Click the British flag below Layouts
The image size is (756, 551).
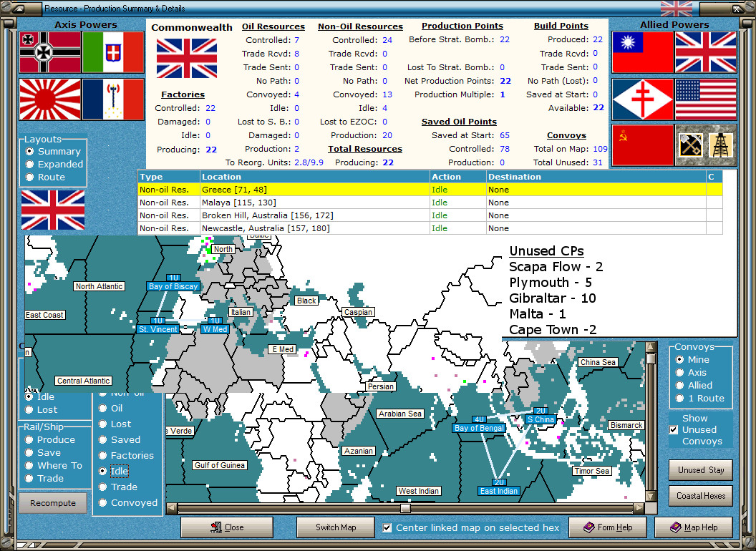53,210
